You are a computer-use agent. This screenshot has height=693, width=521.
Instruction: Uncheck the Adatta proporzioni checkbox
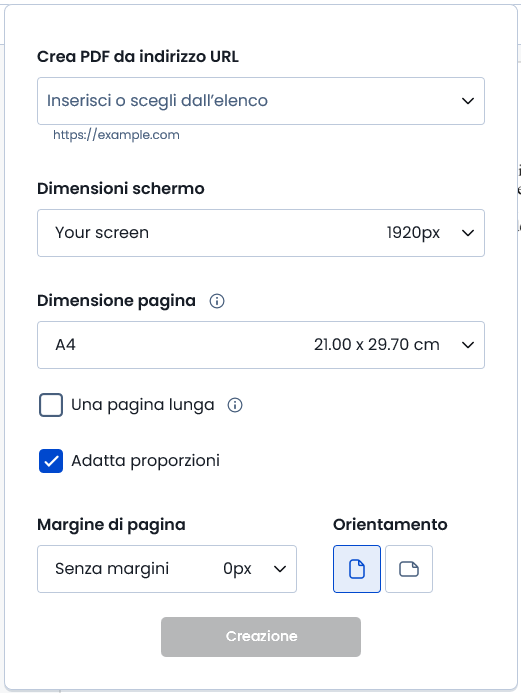51,461
